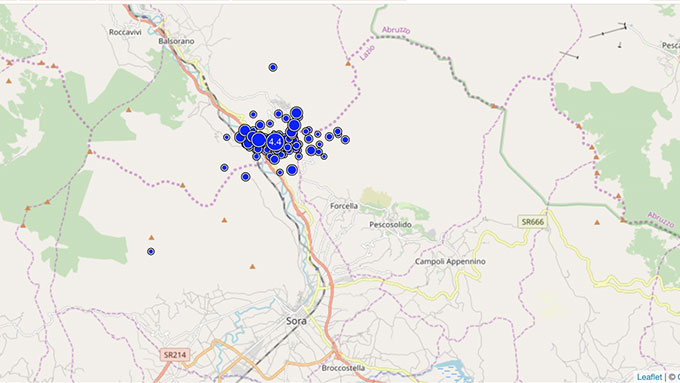The height and width of the screenshot is (383, 680).
Task: Click the Pescosolido village label
Action: pyautogui.click(x=390, y=225)
